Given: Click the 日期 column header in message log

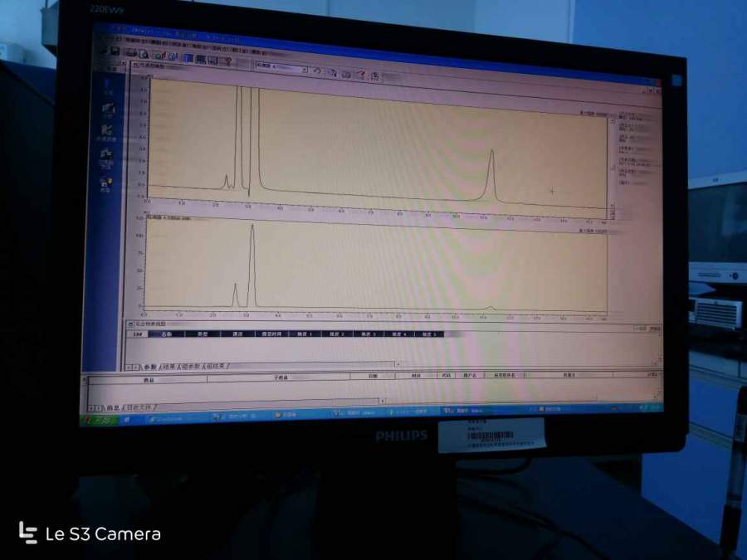Looking at the screenshot, I should pyautogui.click(x=373, y=376).
